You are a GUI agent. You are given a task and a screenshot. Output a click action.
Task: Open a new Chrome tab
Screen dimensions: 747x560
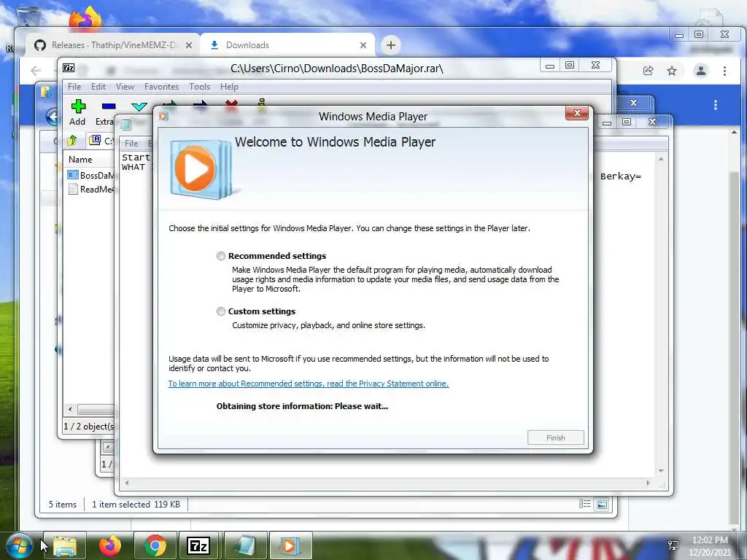pos(391,45)
